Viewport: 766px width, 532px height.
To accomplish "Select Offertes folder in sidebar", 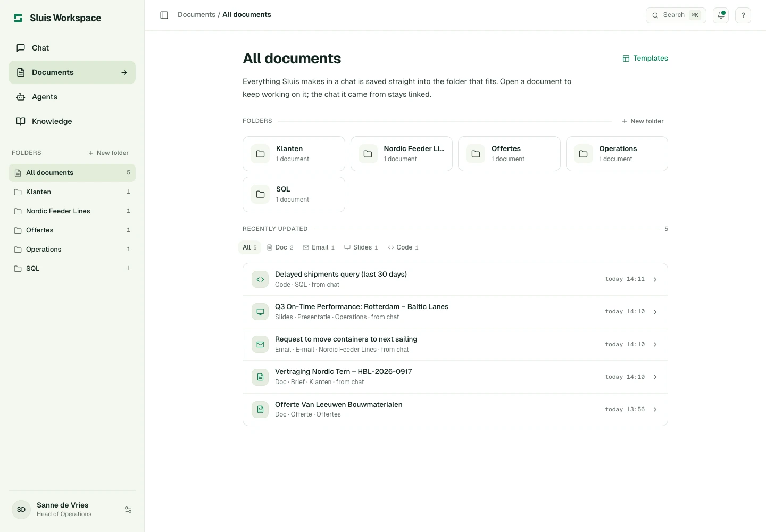I will coord(72,230).
